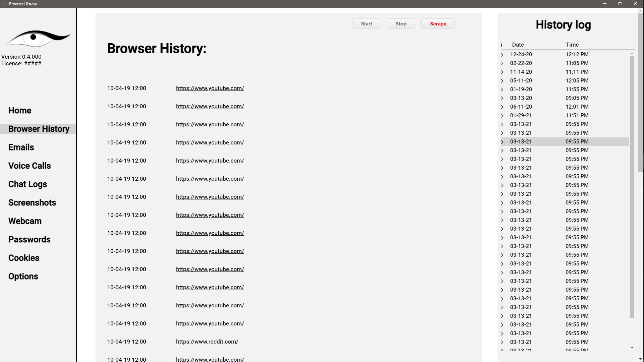
Task: Expand the 11-14-20 log entry
Action: [502, 72]
